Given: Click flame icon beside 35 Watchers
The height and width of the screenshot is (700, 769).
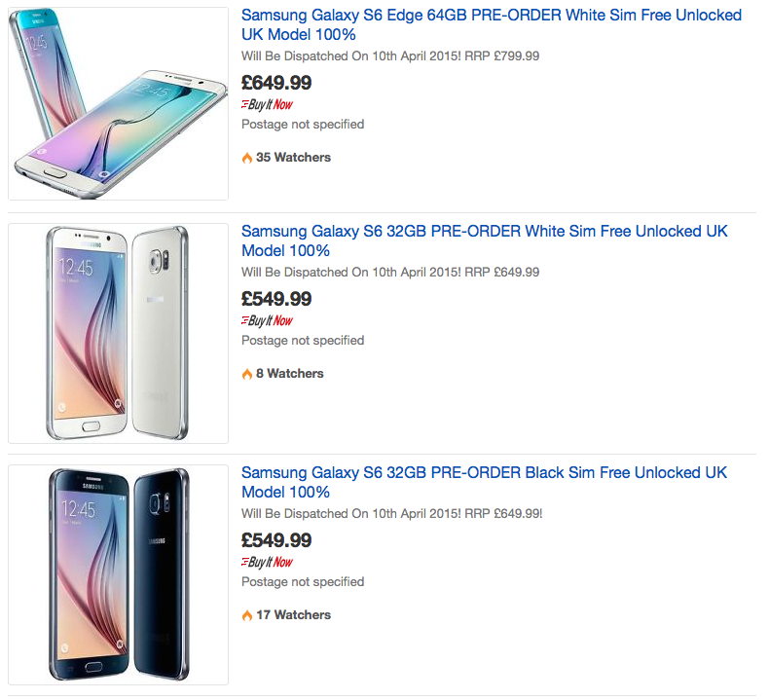Looking at the screenshot, I should [247, 158].
